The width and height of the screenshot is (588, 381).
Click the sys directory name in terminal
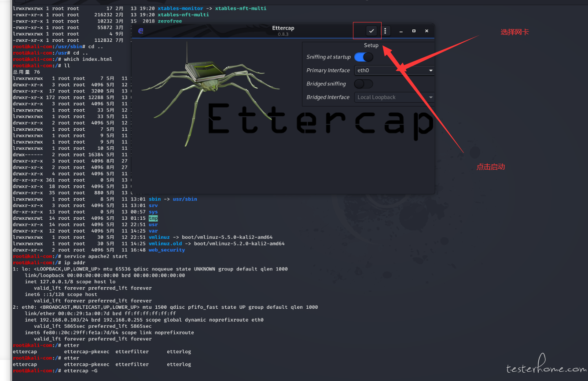(153, 212)
